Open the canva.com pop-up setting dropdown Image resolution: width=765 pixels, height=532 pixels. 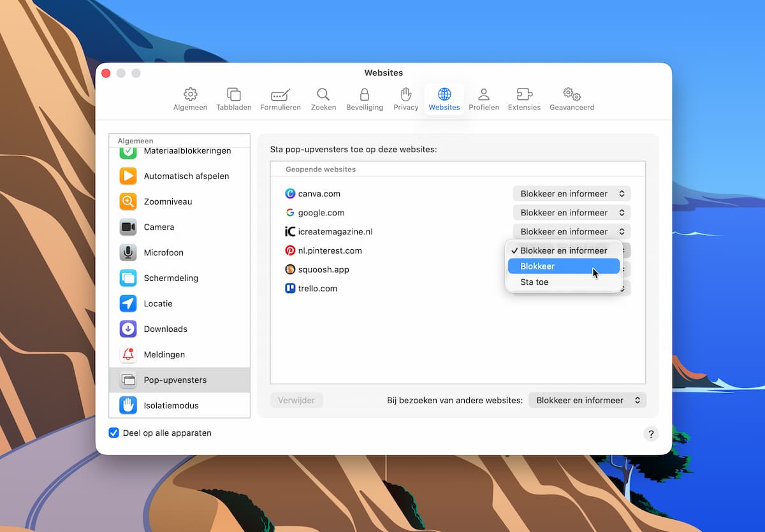pos(572,194)
